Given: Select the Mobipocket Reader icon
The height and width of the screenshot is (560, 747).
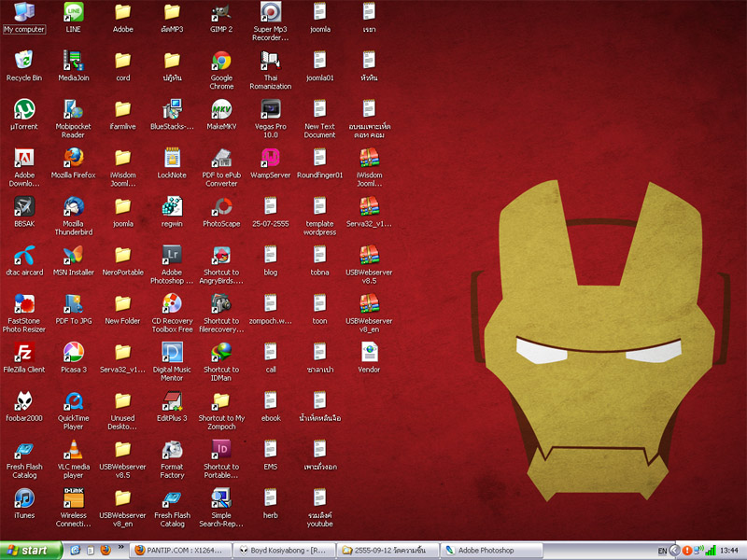Looking at the screenshot, I should [74, 119].
